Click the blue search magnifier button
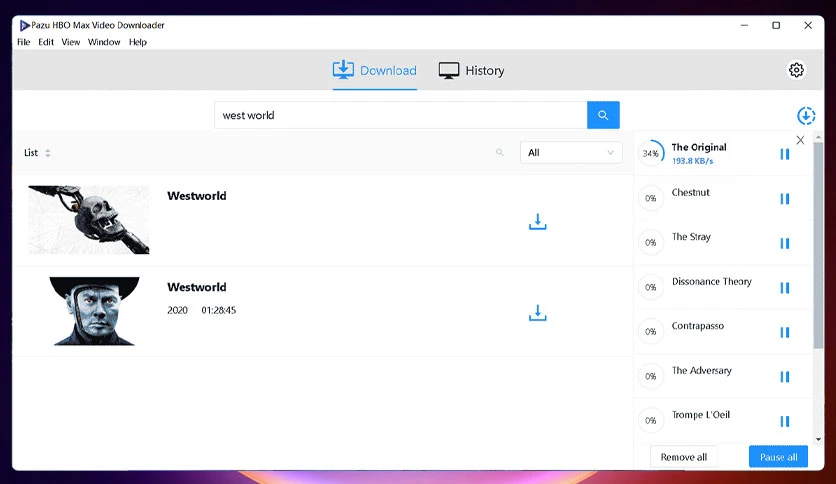836x484 pixels. 603,115
